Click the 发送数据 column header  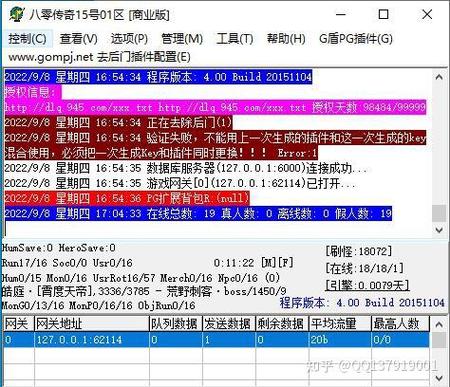tap(229, 324)
